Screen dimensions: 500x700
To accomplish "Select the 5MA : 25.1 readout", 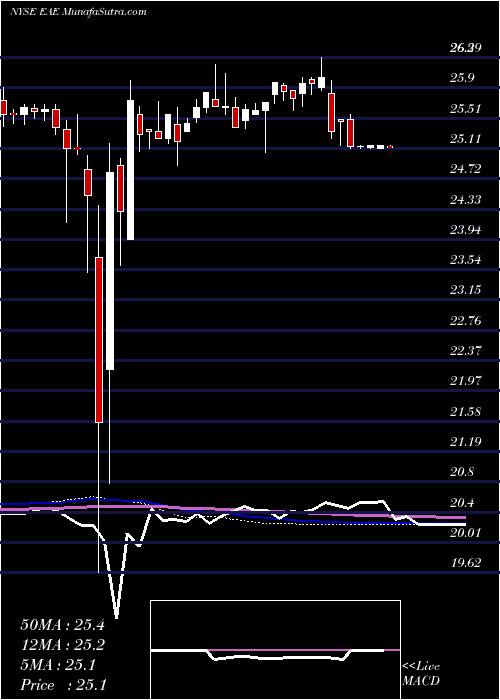I will tap(58, 665).
